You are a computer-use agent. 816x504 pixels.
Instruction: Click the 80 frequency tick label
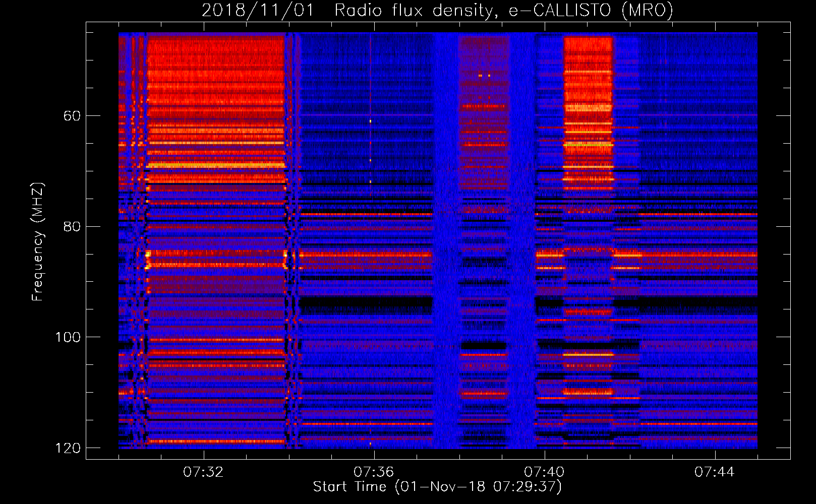[x=72, y=226]
